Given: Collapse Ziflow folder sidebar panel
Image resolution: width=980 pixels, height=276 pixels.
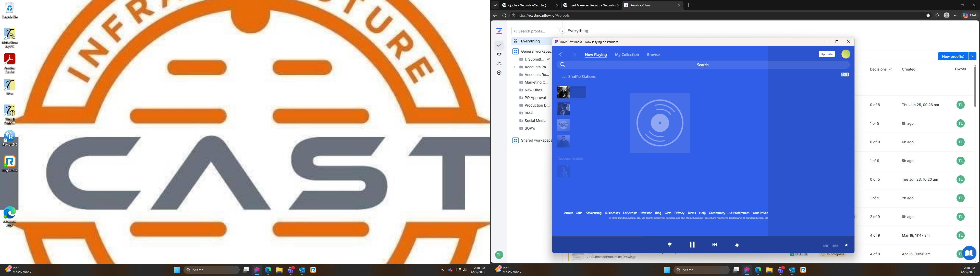Looking at the screenshot, I should tap(562, 31).
